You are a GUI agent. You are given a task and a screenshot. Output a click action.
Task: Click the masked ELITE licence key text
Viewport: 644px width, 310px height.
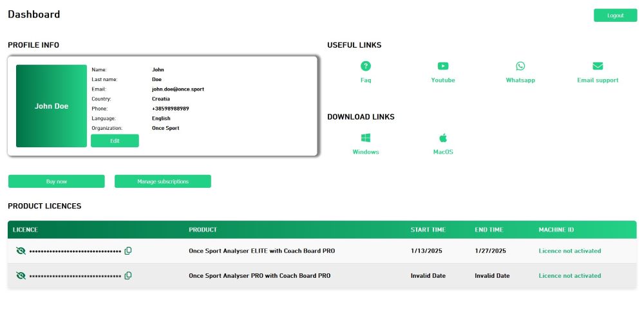tap(75, 251)
